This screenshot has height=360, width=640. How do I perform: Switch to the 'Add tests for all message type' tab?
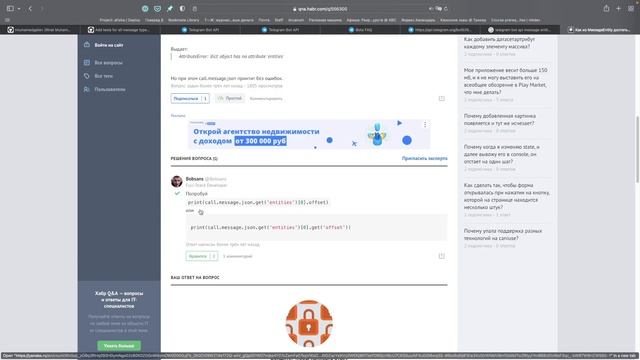(x=120, y=29)
